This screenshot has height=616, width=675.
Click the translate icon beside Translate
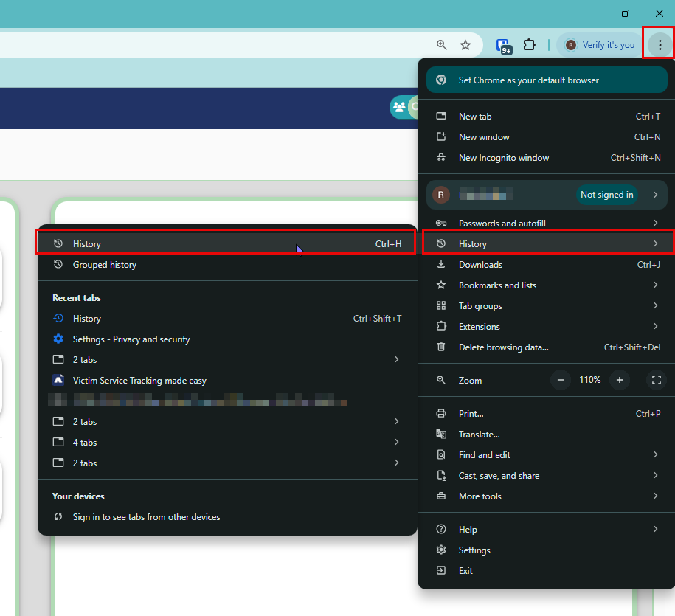(x=441, y=434)
